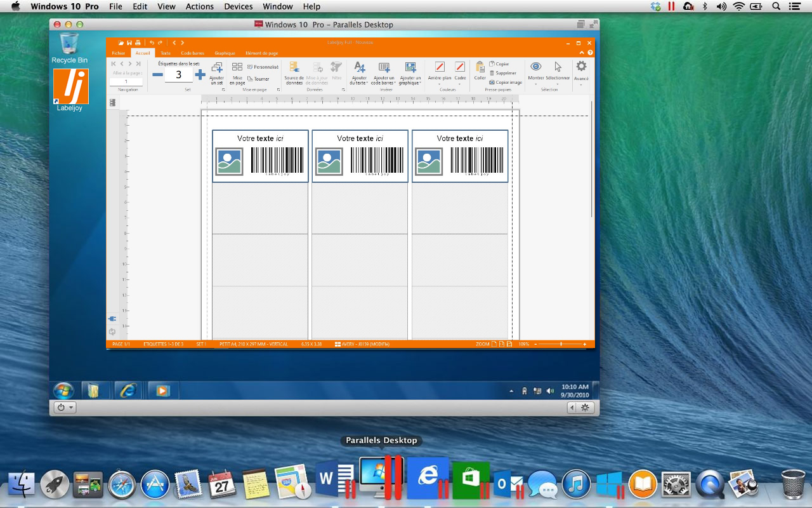Go to last page navigation arrow
The image size is (812, 508).
tap(138, 63)
